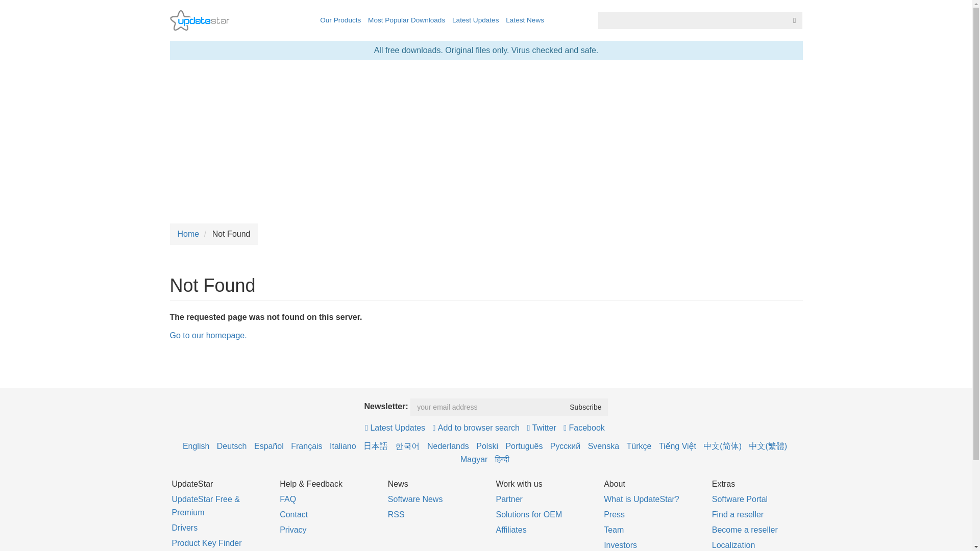Open the Twitter link
This screenshot has width=980, height=551.
point(542,428)
